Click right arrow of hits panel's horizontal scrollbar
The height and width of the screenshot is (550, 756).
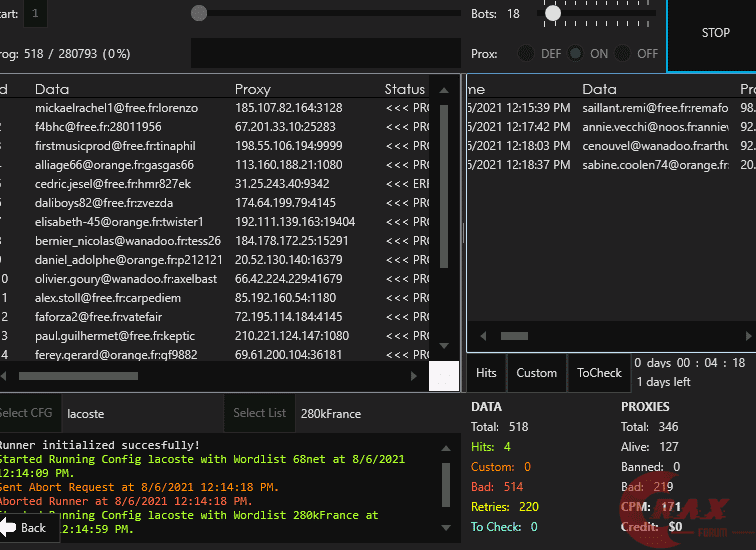[750, 337]
